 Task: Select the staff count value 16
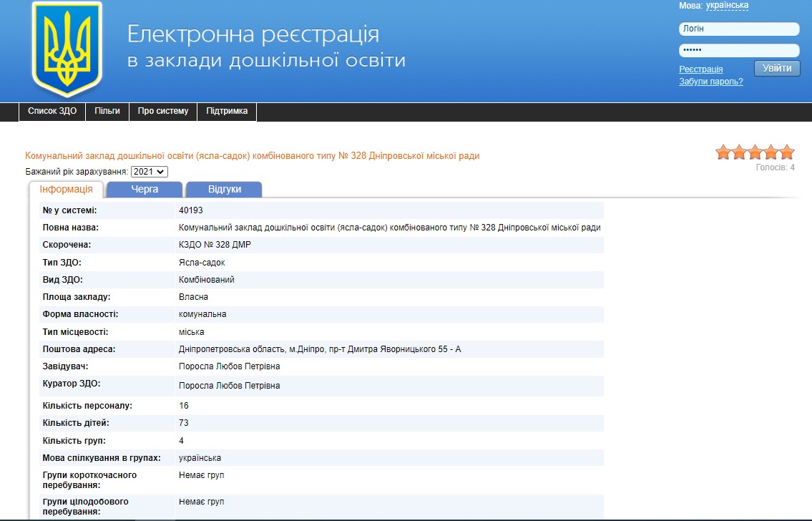(x=183, y=406)
